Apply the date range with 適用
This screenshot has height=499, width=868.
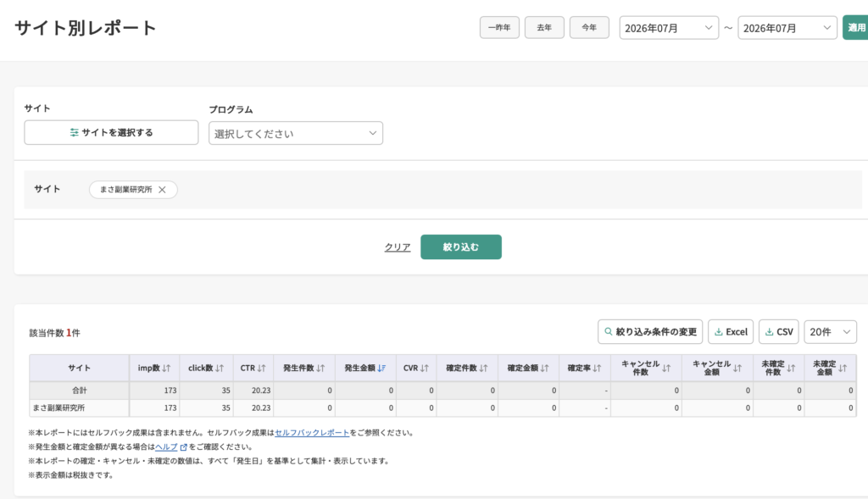[855, 28]
